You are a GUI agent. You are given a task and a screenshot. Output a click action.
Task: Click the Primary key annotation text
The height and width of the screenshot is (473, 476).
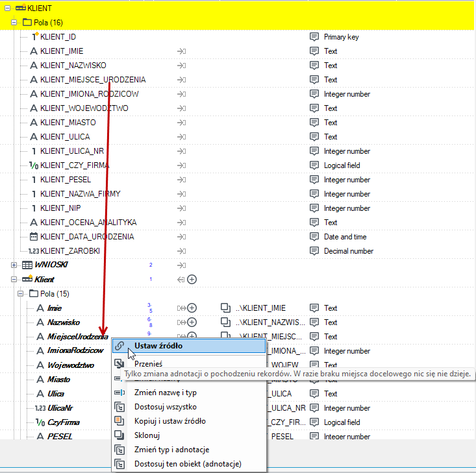tap(341, 37)
